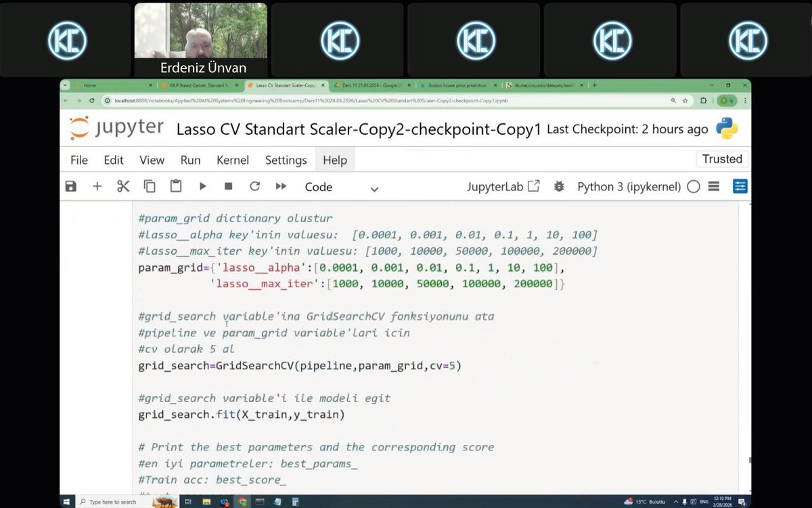812x508 pixels.
Task: Click the 'lasso__max_iter' code line
Action: click(x=387, y=284)
